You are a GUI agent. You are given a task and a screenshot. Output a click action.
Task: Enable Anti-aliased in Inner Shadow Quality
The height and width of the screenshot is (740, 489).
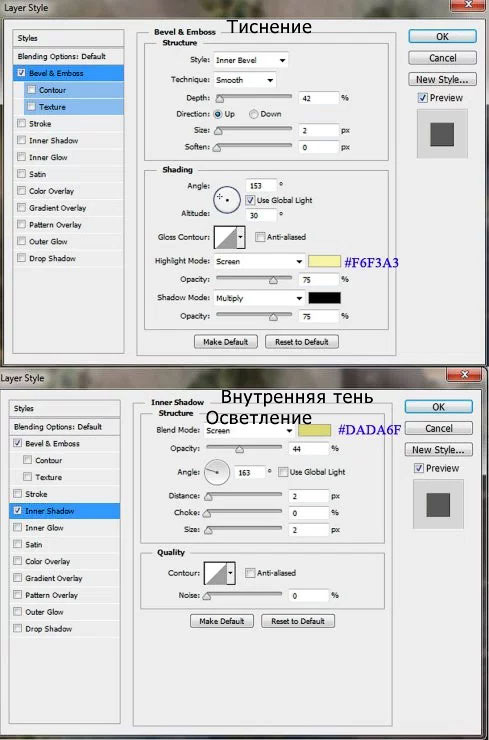pyautogui.click(x=250, y=573)
